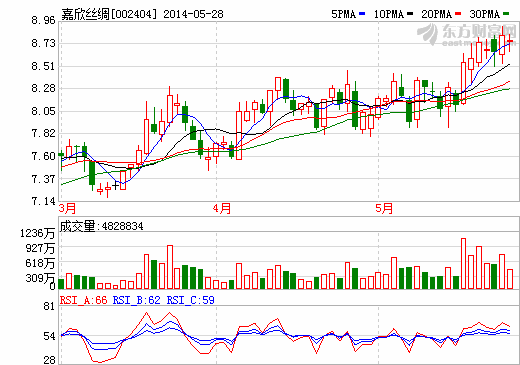
Task: Click the 20PMA legend label
Action: pyautogui.click(x=436, y=14)
